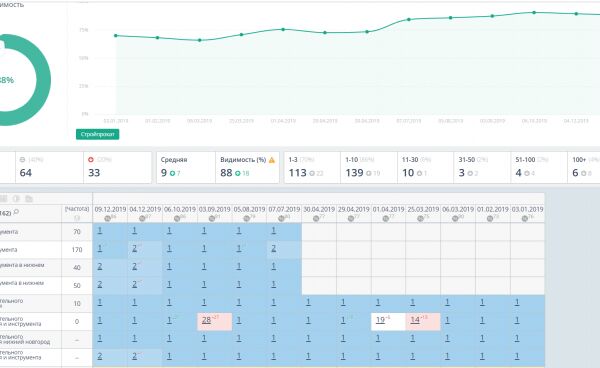
Task: Click the 09.12.2019 date column header
Action: click(110, 210)
